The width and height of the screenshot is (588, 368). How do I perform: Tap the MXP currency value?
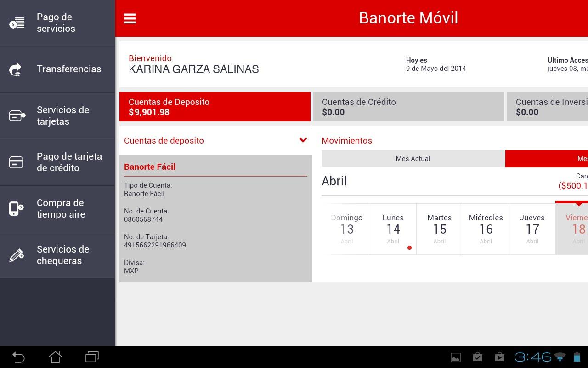pyautogui.click(x=131, y=271)
